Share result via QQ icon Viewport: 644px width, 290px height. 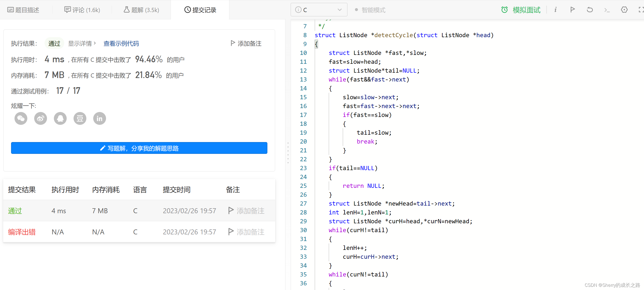pyautogui.click(x=60, y=118)
